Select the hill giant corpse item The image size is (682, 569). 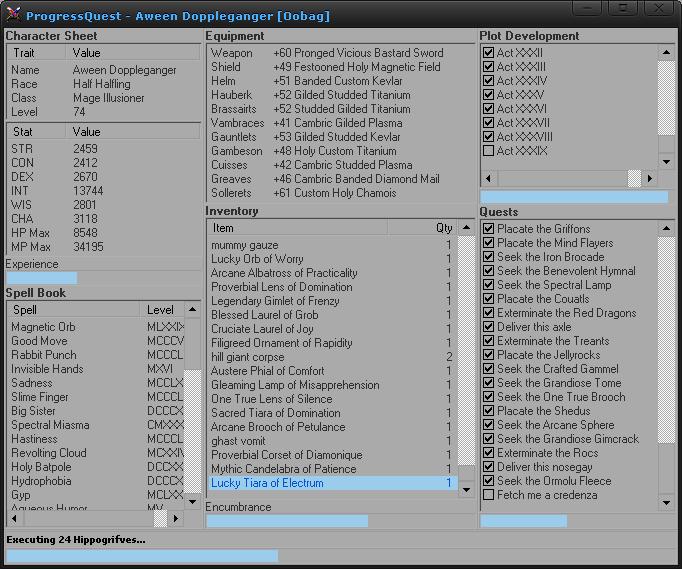(x=333, y=357)
